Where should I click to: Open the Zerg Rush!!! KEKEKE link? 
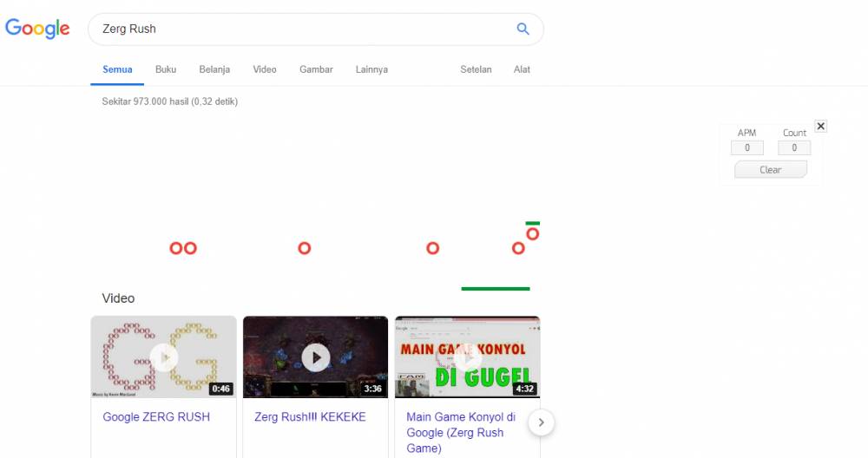click(x=310, y=416)
